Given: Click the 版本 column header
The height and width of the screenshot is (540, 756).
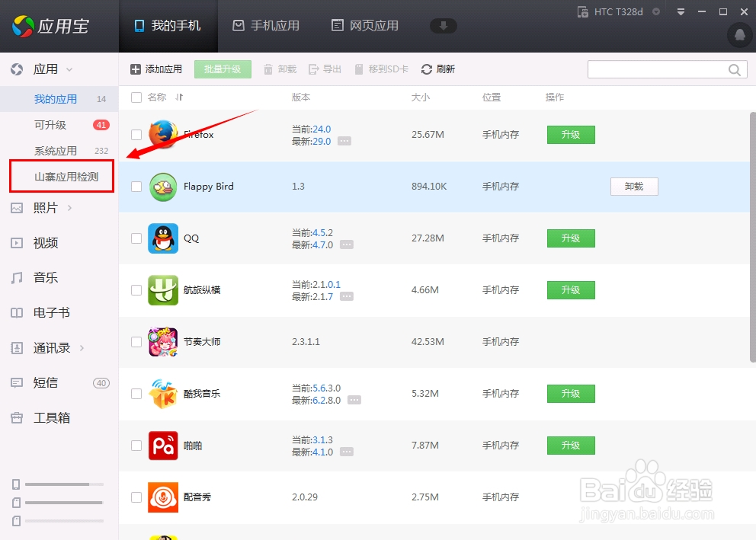Looking at the screenshot, I should 301,97.
